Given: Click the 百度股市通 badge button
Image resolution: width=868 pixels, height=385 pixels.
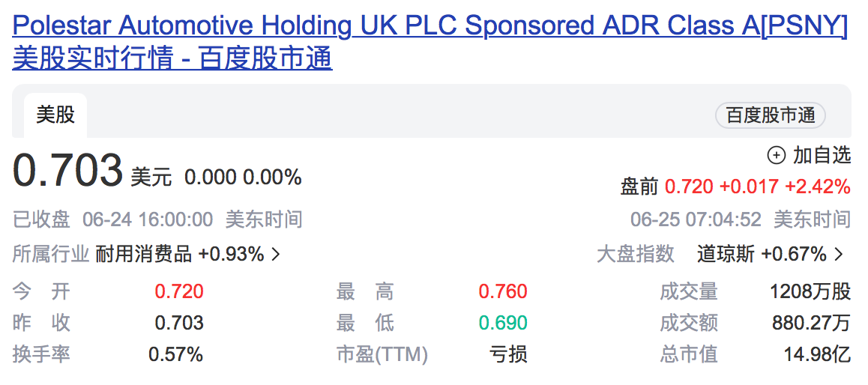Looking at the screenshot, I should click(x=770, y=115).
